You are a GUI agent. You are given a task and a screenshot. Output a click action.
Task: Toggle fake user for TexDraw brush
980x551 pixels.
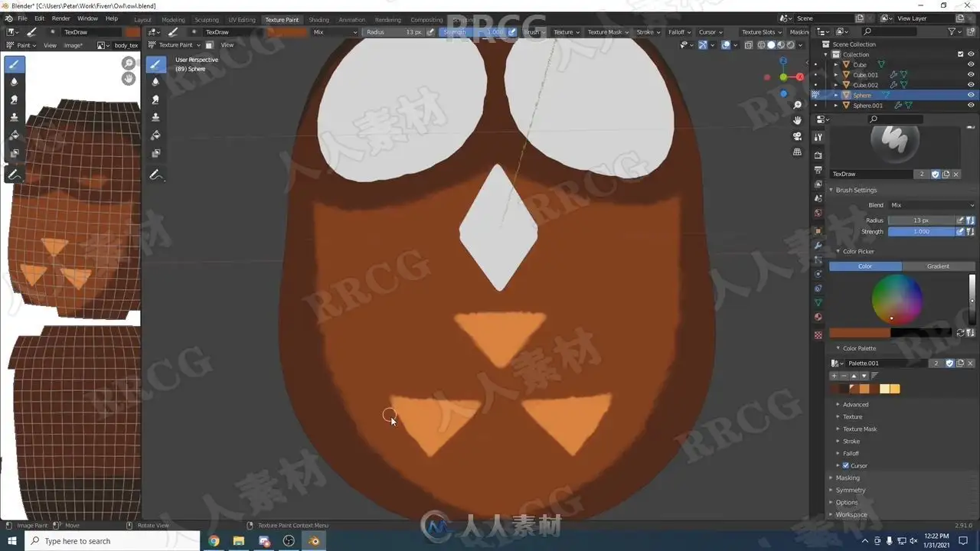coord(935,174)
